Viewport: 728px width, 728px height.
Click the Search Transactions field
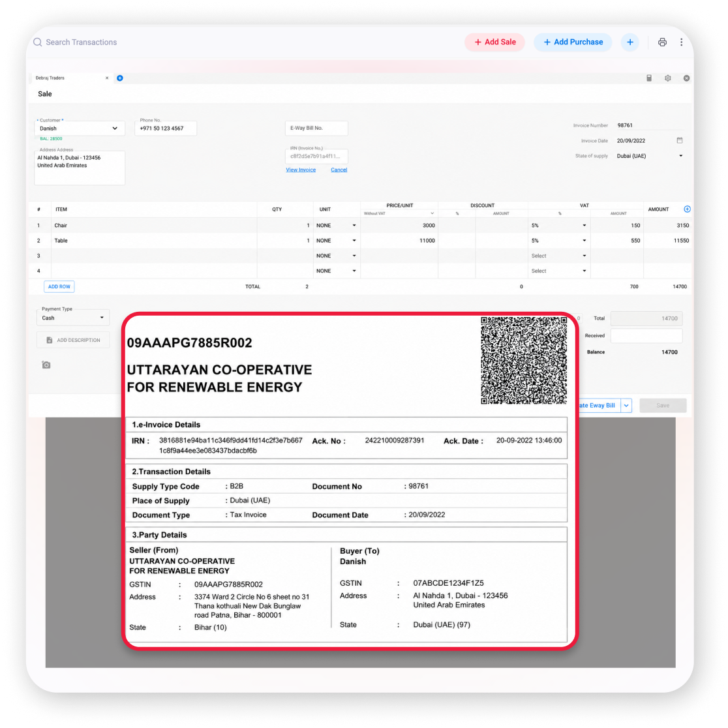click(82, 42)
